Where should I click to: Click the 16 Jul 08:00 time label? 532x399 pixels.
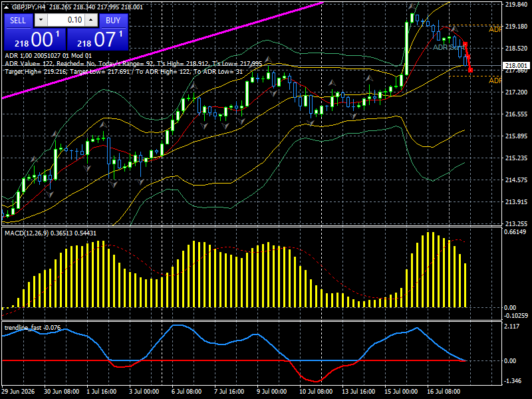tap(444, 392)
